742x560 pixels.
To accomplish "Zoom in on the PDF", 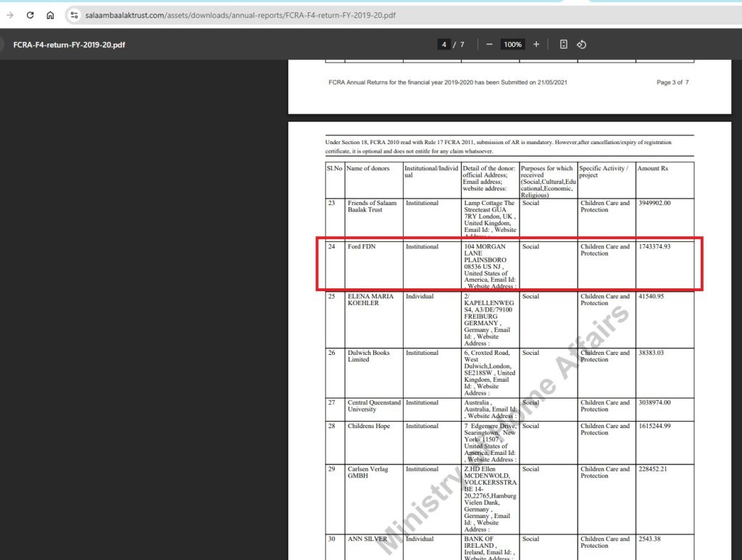I will (x=536, y=44).
